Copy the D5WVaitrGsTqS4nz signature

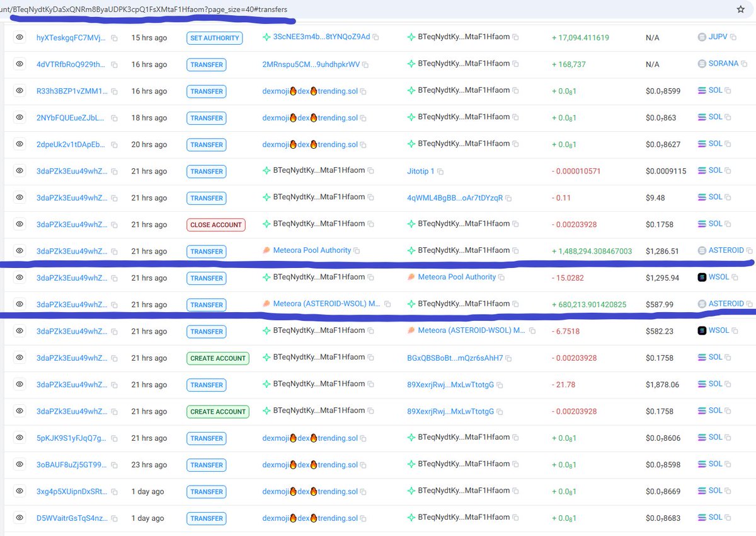(x=114, y=518)
